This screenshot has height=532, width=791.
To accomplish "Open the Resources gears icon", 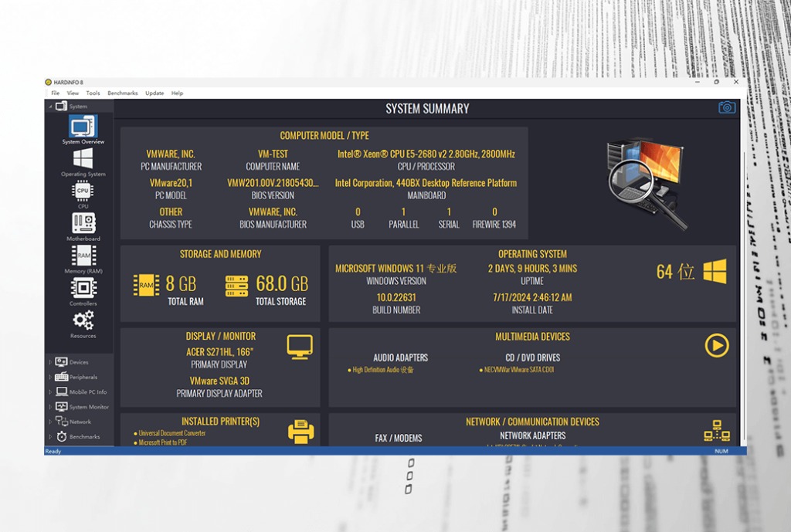I will coord(83,320).
